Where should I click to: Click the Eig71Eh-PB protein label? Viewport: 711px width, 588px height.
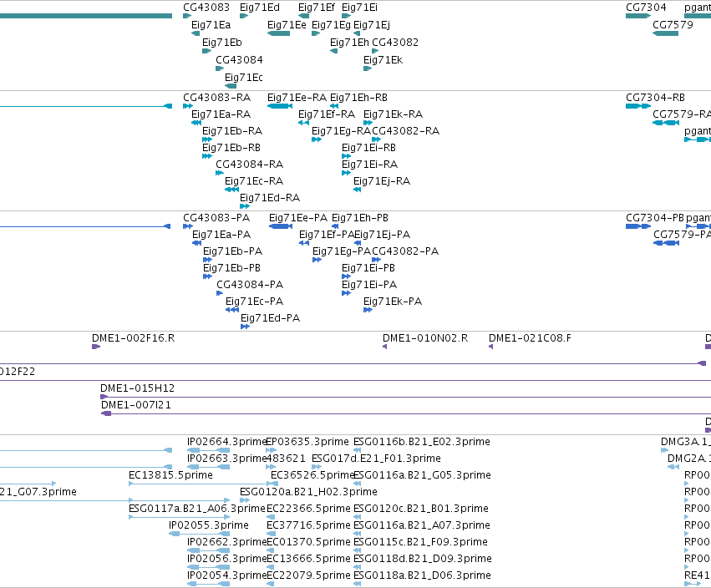(x=360, y=218)
